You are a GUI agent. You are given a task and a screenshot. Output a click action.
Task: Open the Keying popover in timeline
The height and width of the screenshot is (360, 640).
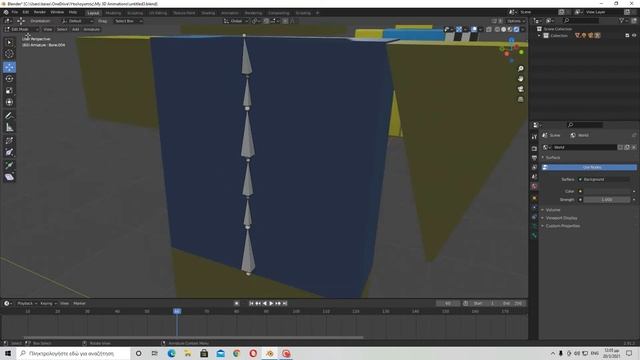coord(48,303)
